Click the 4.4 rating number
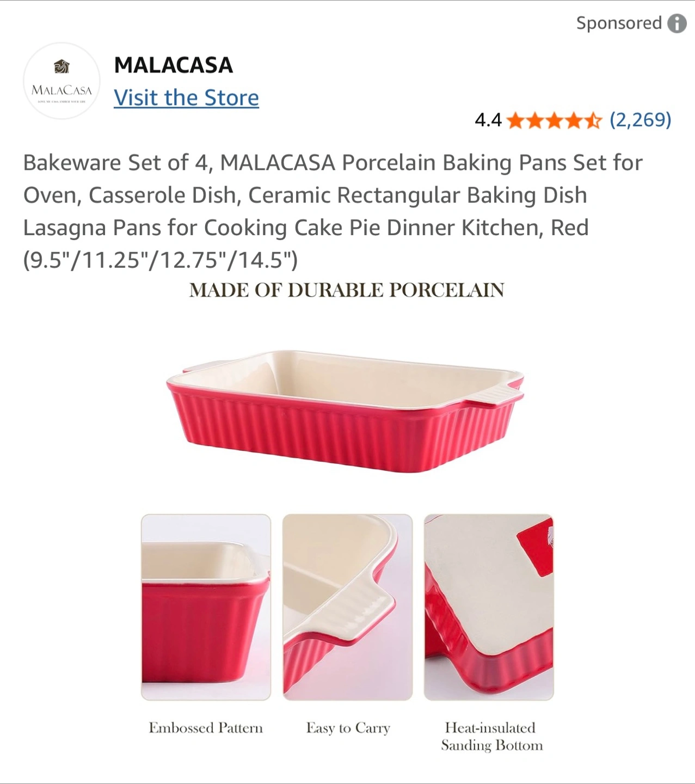Viewport: 695px width, 784px height. [488, 120]
